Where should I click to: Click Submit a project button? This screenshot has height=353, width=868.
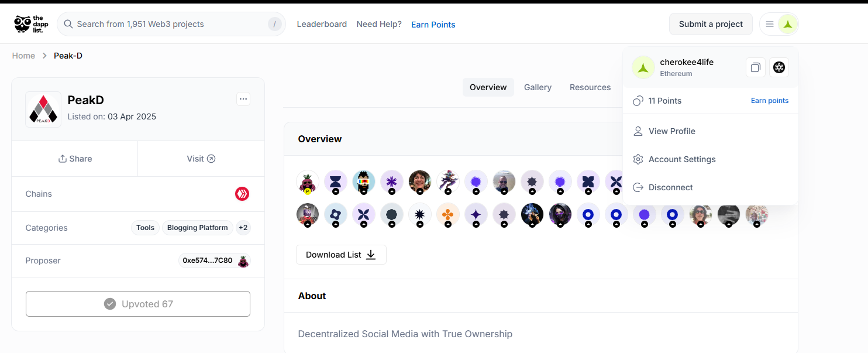click(x=711, y=24)
